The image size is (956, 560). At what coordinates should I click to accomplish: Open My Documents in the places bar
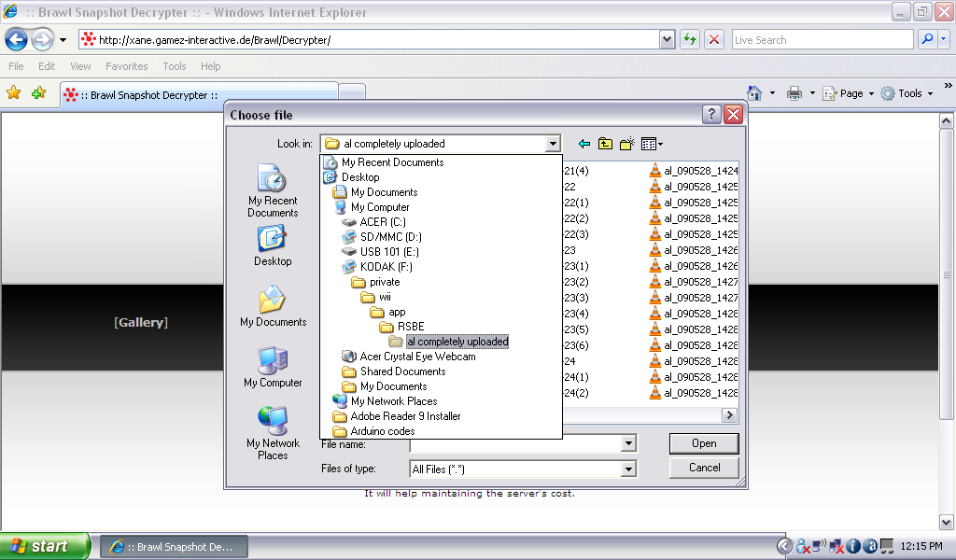(x=274, y=306)
